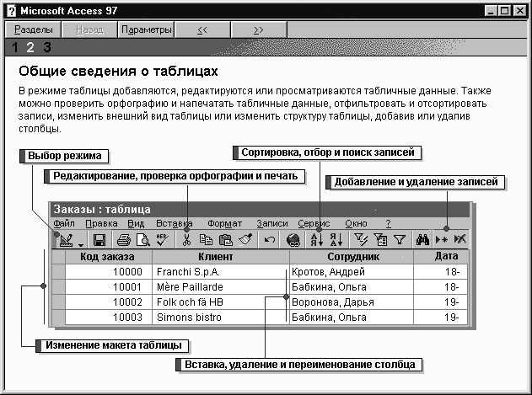Click the order code cell 10003
Viewport: 532px width, 395px height.
click(x=108, y=318)
